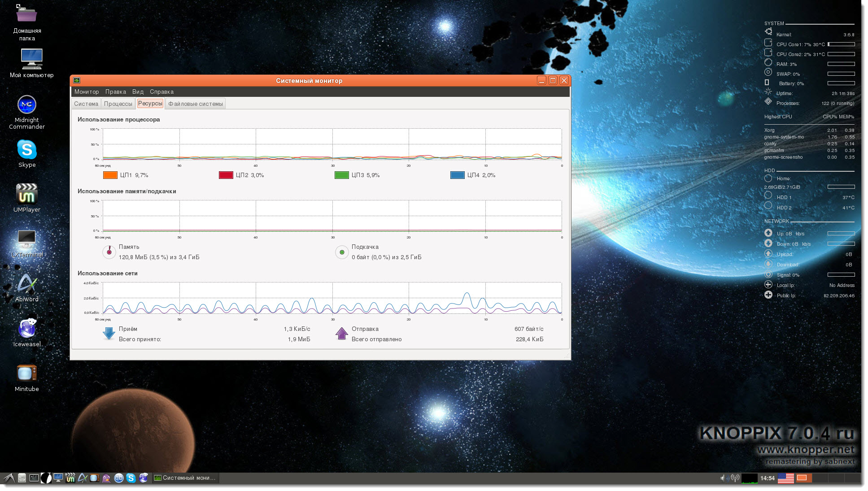Screen dimensions: 868x491
Task: Click the 14:54 taskbar clock
Action: [x=768, y=478]
